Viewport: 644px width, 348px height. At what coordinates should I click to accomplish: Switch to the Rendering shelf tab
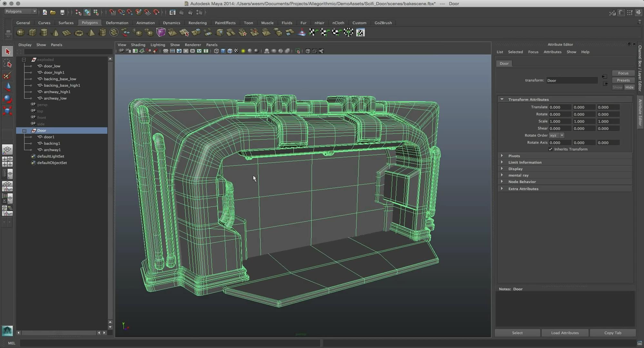click(197, 23)
